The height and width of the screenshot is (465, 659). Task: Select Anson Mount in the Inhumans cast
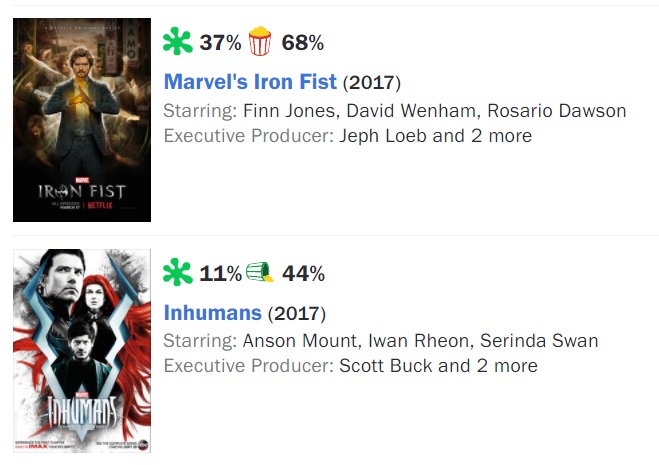click(300, 341)
